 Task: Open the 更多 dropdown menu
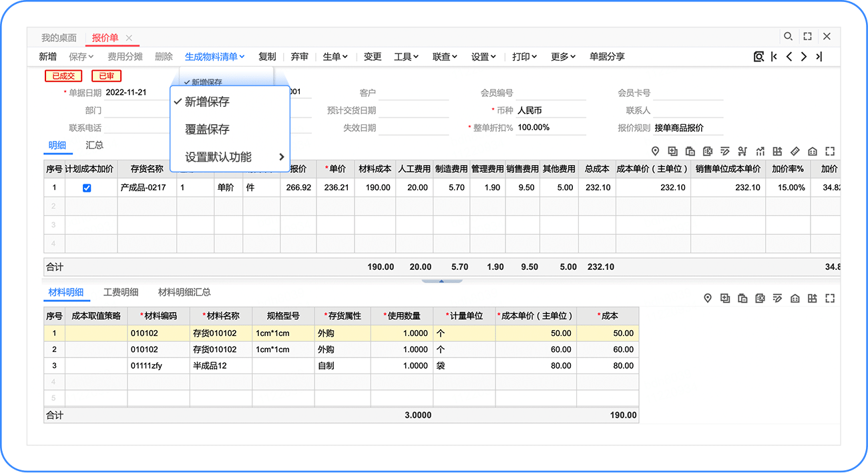(563, 57)
